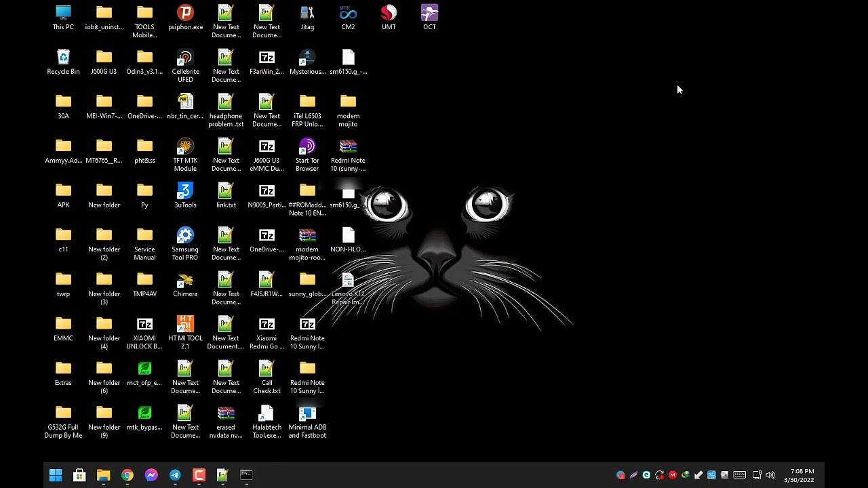Launch Google Chrome from the taskbar
The width and height of the screenshot is (868, 488).
tap(127, 475)
